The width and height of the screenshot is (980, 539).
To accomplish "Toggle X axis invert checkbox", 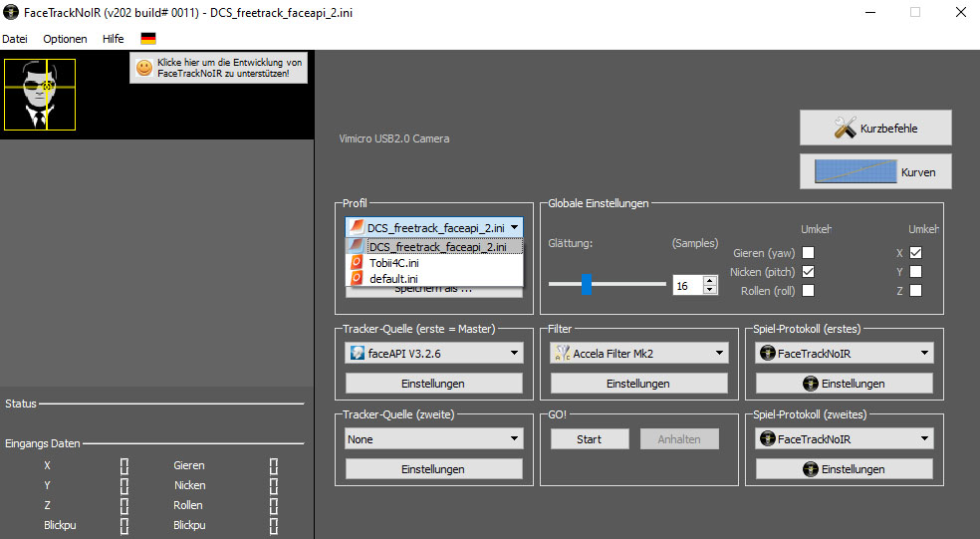I will click(x=915, y=253).
